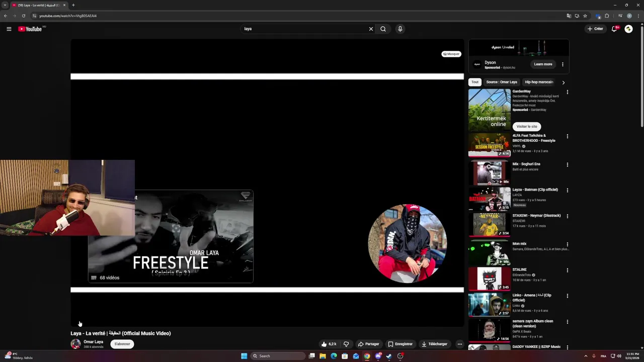The width and height of the screenshot is (644, 362).
Task: Open GardenWay ad options menu
Action: [x=567, y=92]
